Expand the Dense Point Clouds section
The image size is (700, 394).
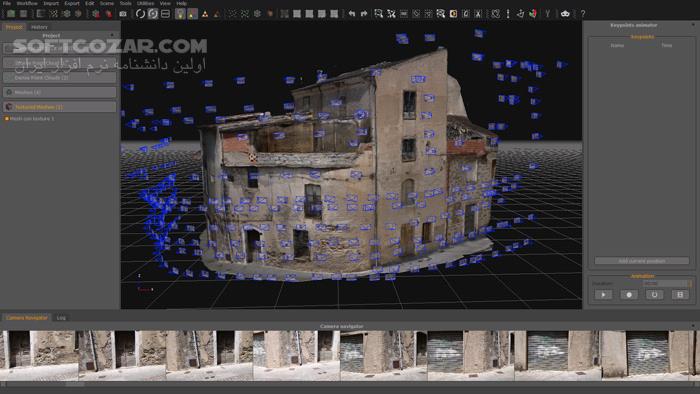click(60, 78)
